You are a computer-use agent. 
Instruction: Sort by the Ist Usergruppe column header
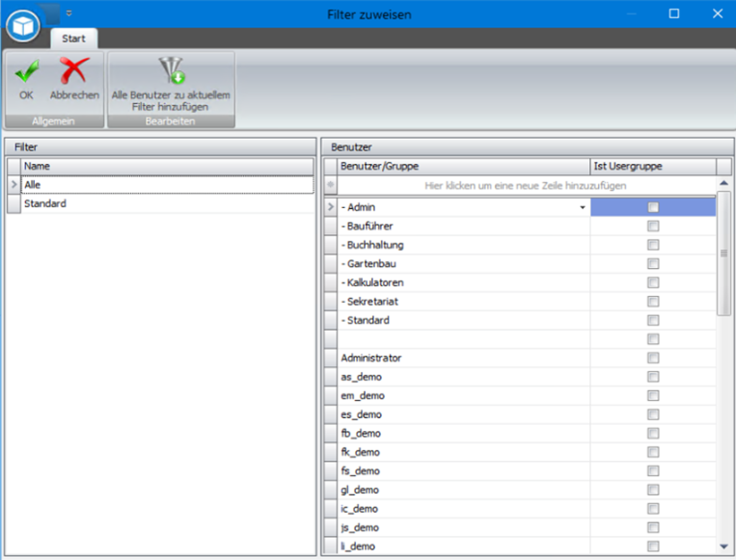653,167
